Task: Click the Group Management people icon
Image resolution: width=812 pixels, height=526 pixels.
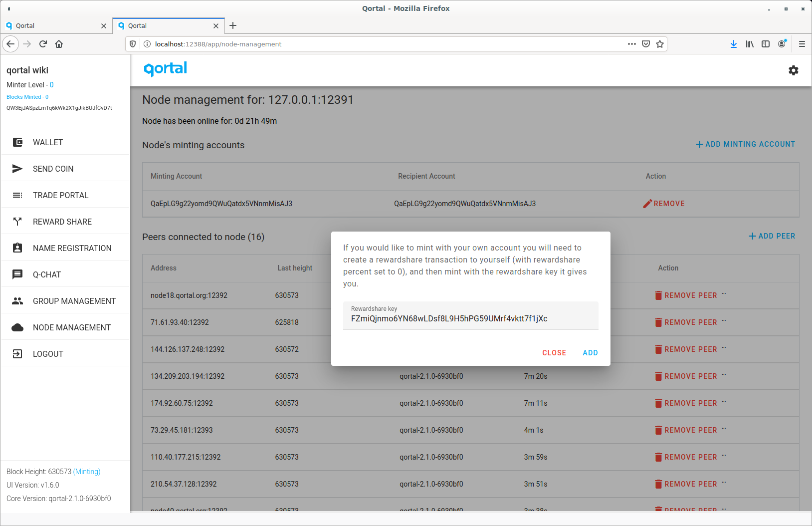Action: tap(17, 301)
